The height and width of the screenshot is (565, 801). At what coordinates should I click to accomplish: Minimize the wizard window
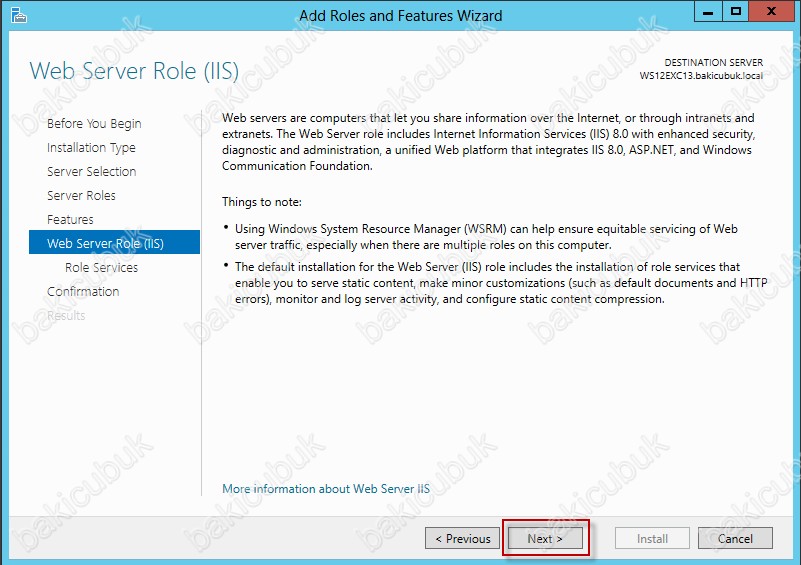(708, 11)
